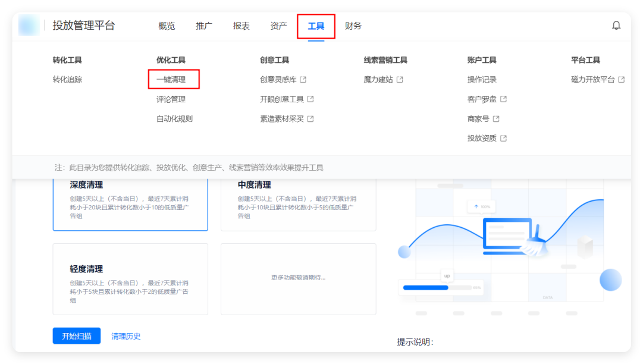Click the 开始扫描 button

click(x=76, y=335)
